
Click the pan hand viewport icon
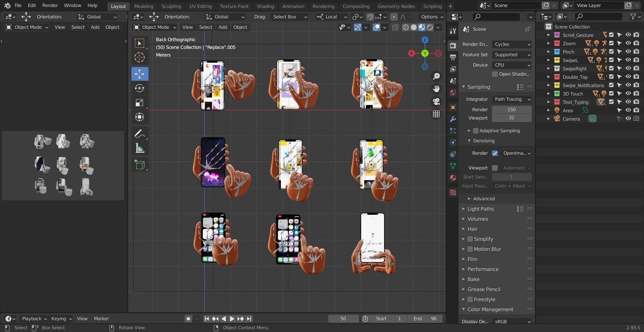pos(436,89)
